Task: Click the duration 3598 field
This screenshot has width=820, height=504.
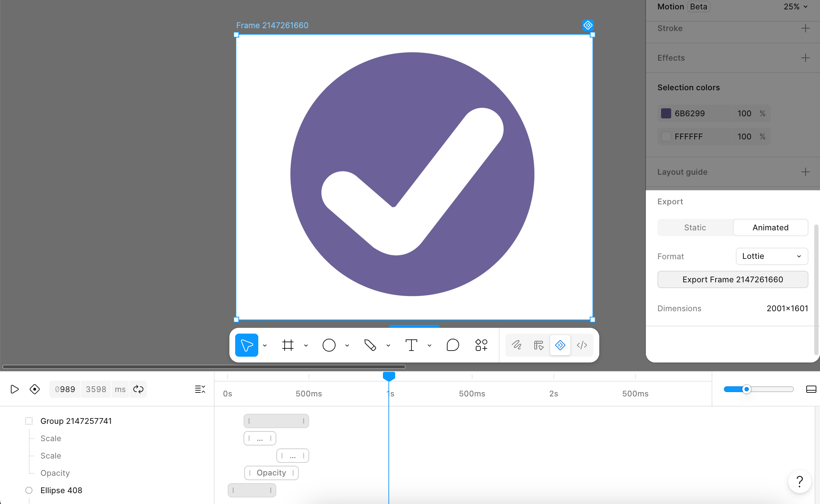Action: 96,389
